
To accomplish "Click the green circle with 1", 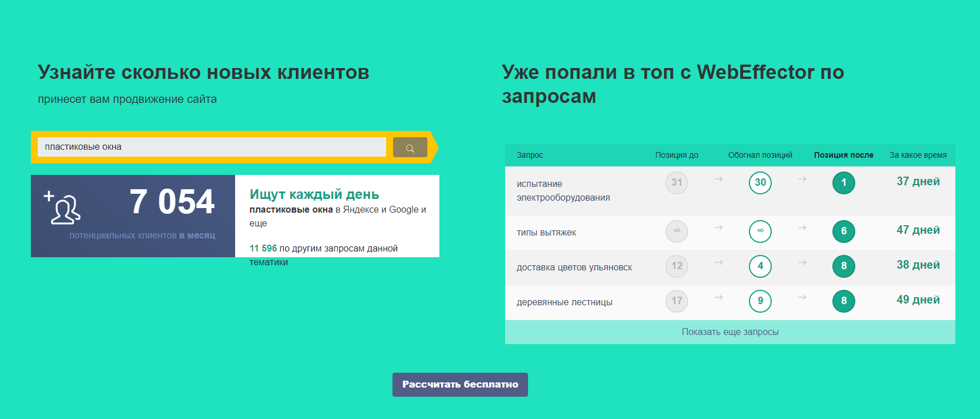I will (x=844, y=183).
